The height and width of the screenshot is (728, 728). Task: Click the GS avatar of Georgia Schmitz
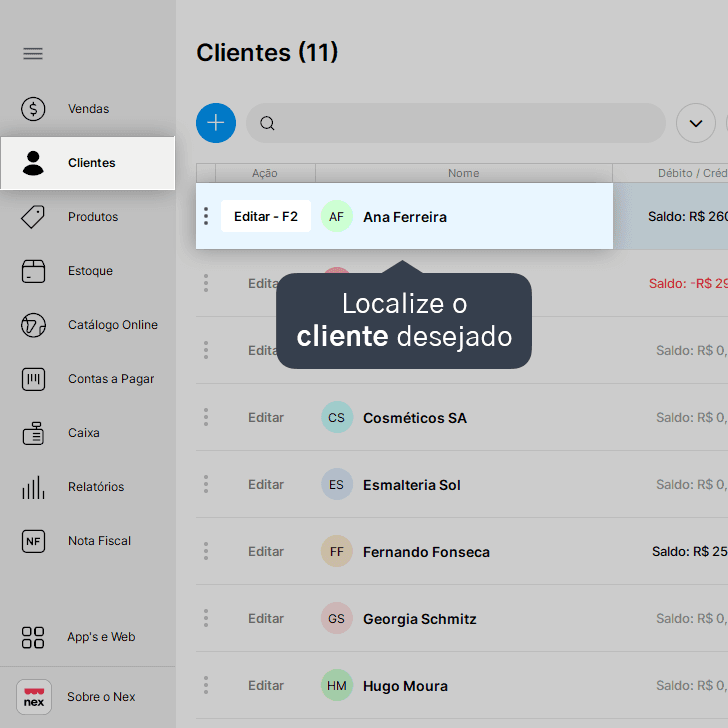click(x=337, y=618)
